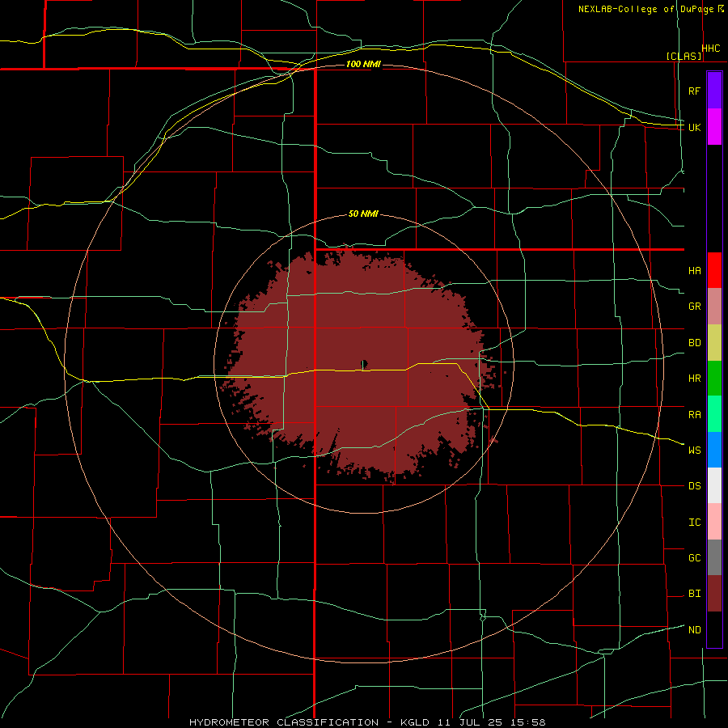Click the GR legend label

click(694, 307)
